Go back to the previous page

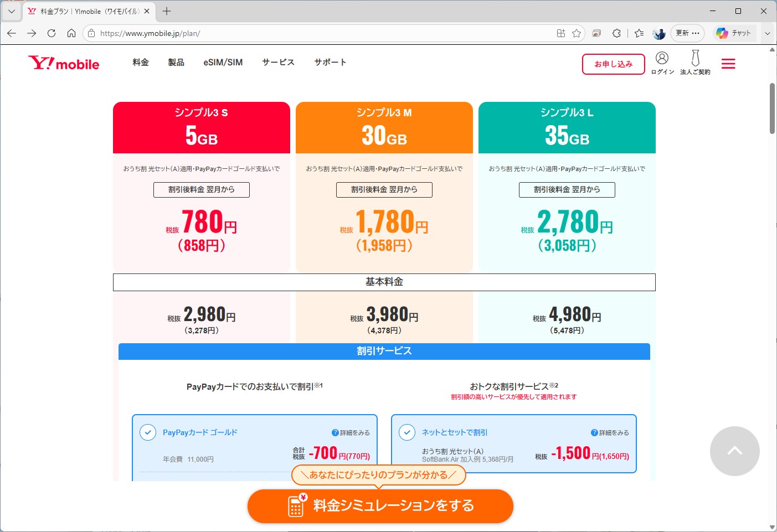pyautogui.click(x=12, y=33)
